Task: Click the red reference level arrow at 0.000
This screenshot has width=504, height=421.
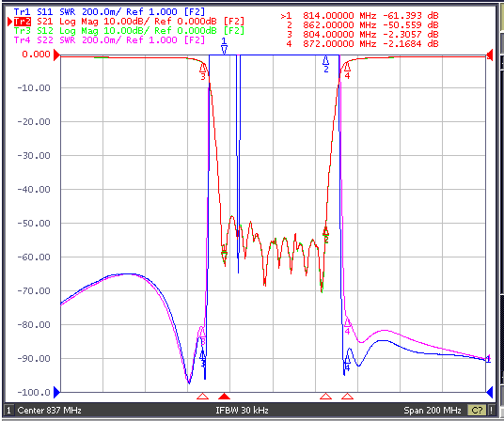Action: (x=56, y=55)
